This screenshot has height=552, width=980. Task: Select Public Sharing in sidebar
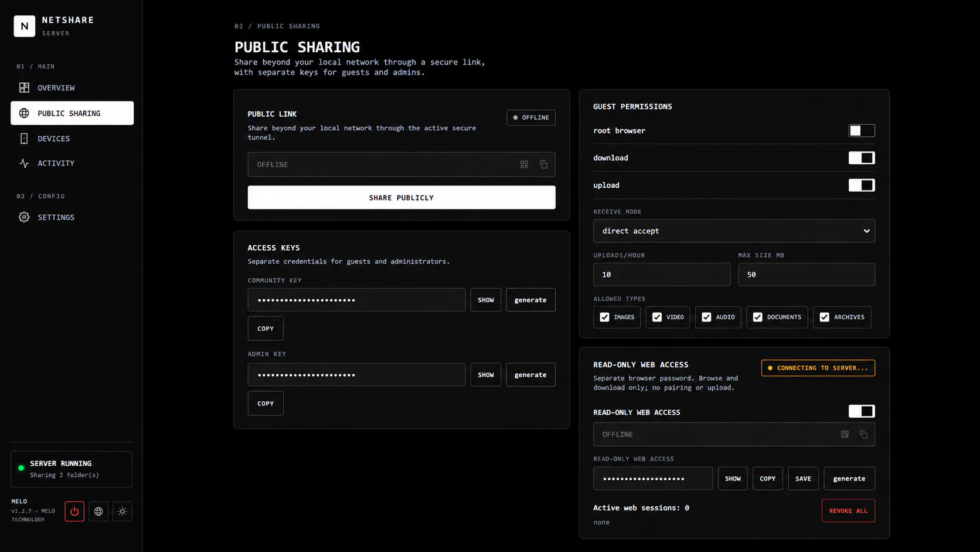[x=72, y=113]
